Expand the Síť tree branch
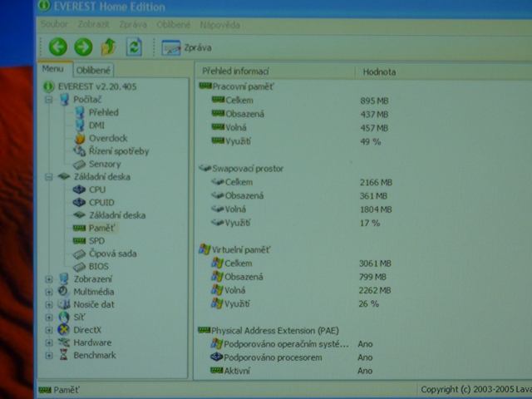The height and width of the screenshot is (399, 532). tap(49, 318)
